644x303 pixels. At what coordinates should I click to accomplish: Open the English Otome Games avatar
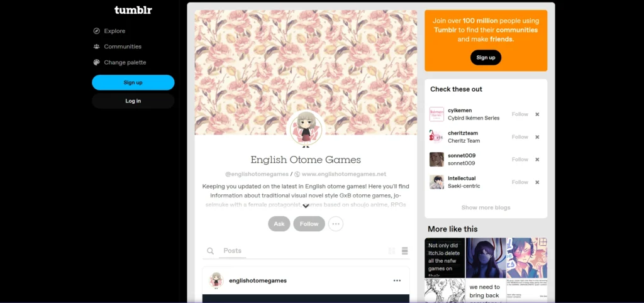[x=306, y=129]
